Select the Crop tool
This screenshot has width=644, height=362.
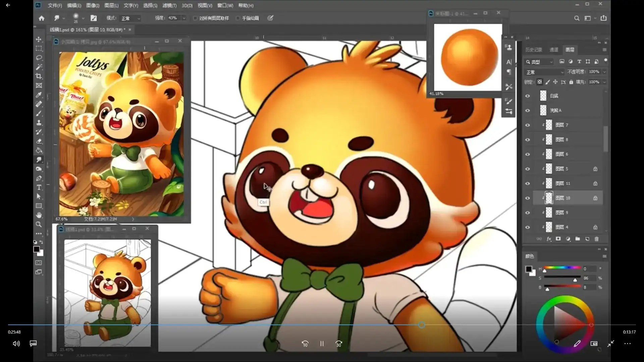tap(39, 76)
